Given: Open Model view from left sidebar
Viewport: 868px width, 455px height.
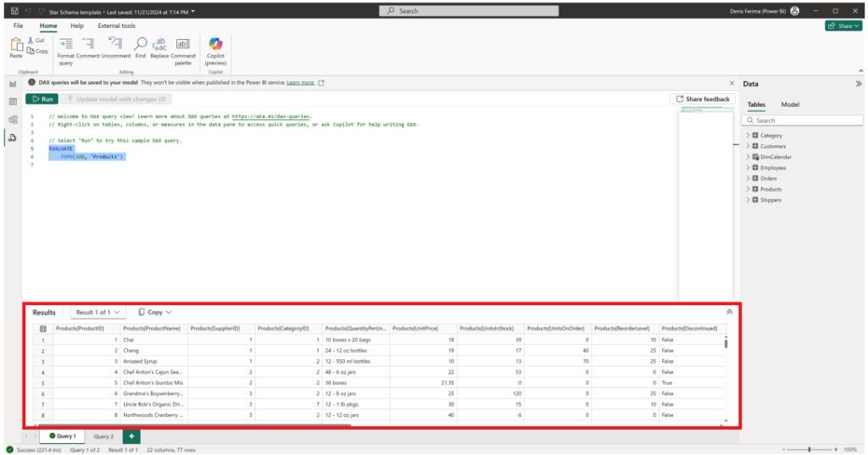Looking at the screenshot, I should pyautogui.click(x=13, y=119).
